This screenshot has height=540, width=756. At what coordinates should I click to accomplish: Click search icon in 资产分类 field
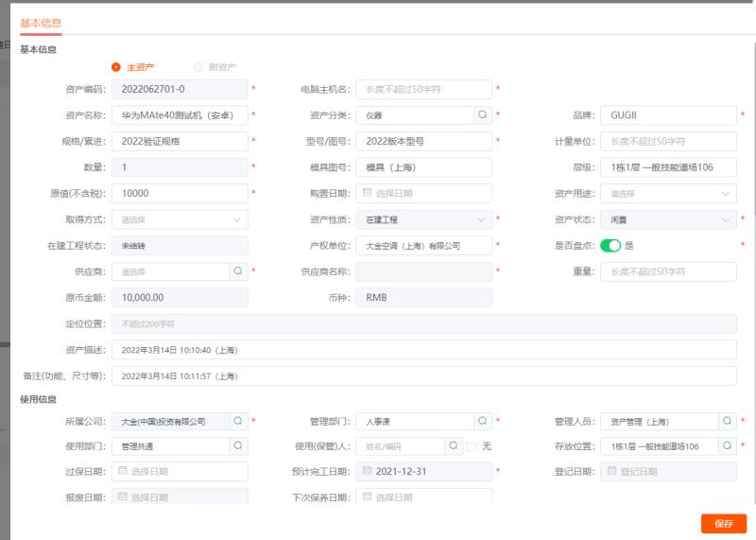point(482,115)
